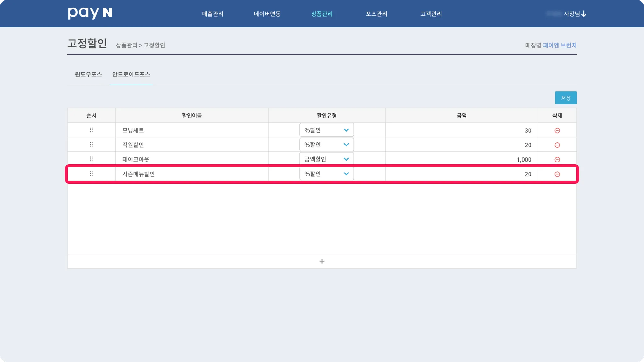Click the delete icon for 모닝세트 row
Screen dimensions: 644x362
pos(557,130)
